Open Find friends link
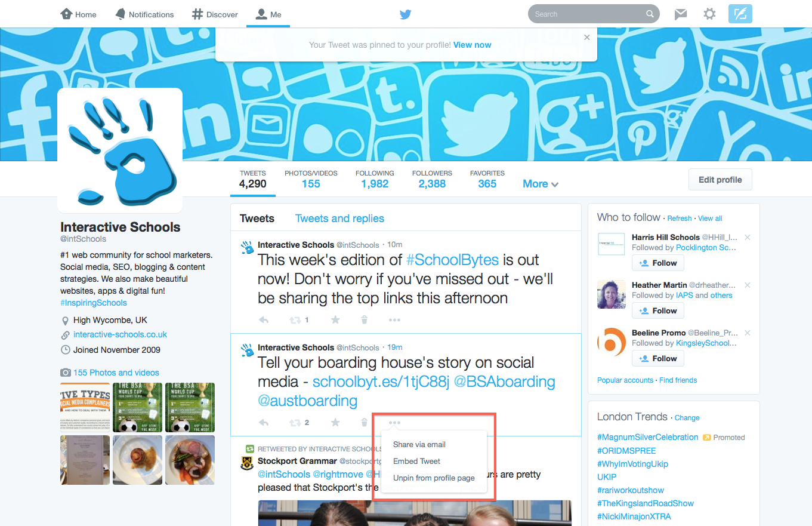This screenshot has height=526, width=812. (x=678, y=380)
